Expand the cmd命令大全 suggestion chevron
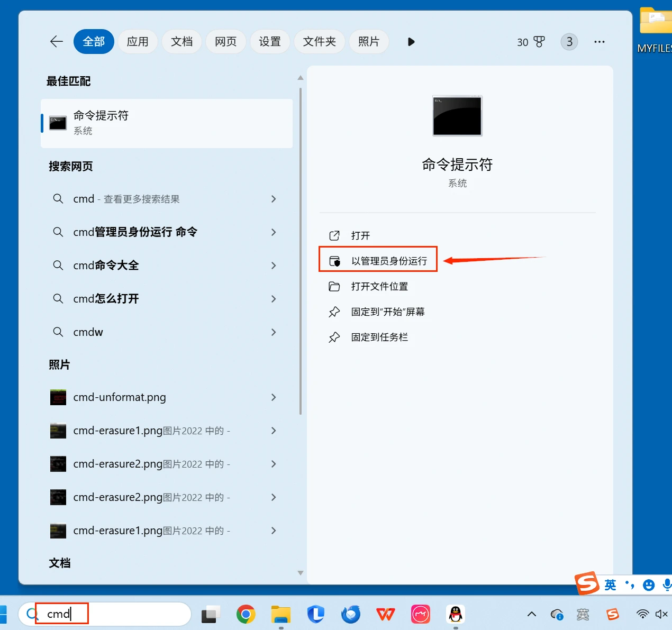The height and width of the screenshot is (630, 672). point(274,266)
